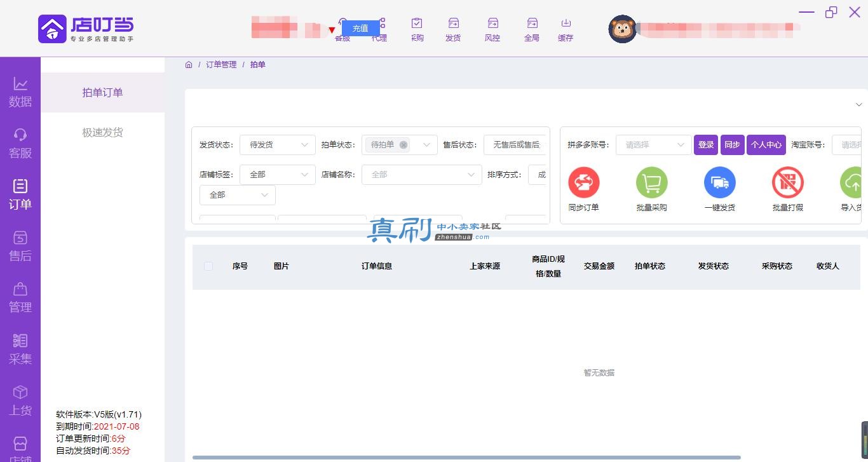Open the 采集 sidebar section

[x=20, y=350]
